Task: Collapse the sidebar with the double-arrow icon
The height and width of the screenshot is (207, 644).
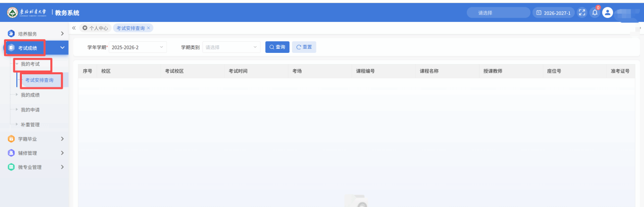Action: pyautogui.click(x=74, y=28)
